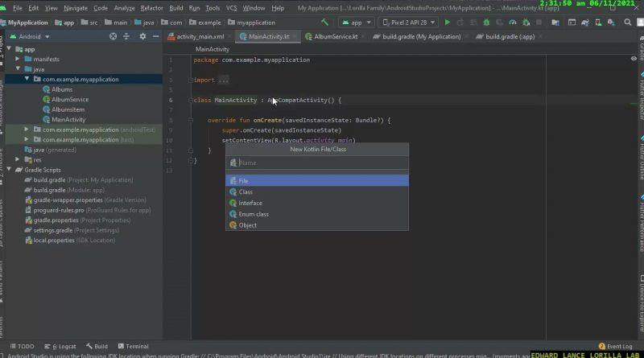The height and width of the screenshot is (358, 644).
Task: Open the Logcat tool window
Action: click(60, 346)
